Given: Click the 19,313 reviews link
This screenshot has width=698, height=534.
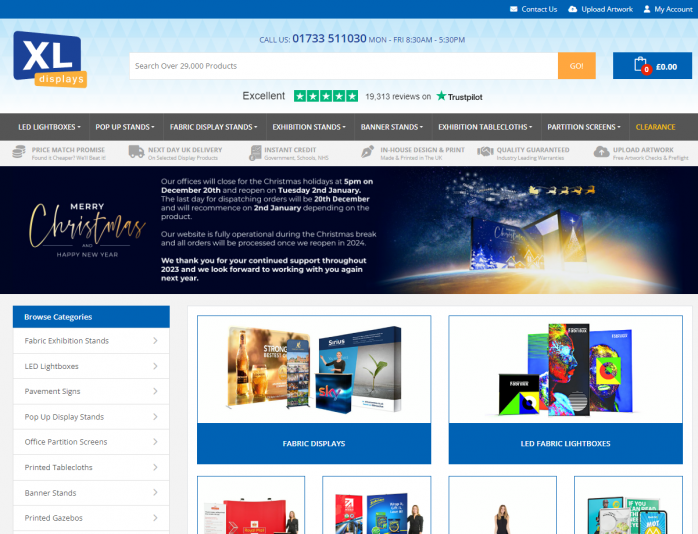Looking at the screenshot, I should 398,97.
